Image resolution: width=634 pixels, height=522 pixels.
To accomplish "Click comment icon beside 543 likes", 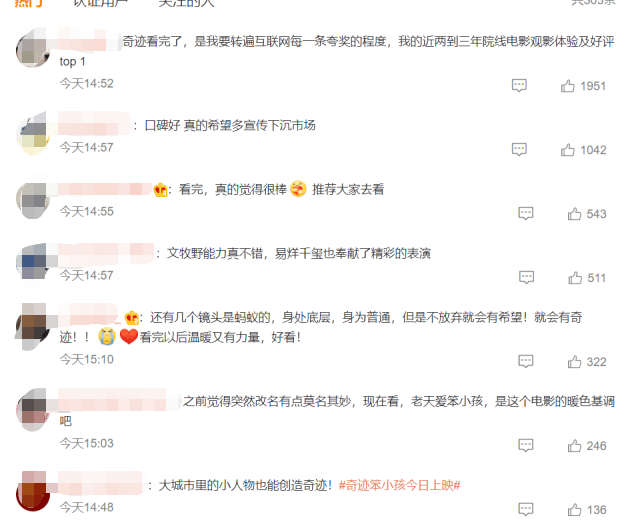I will pos(526,213).
